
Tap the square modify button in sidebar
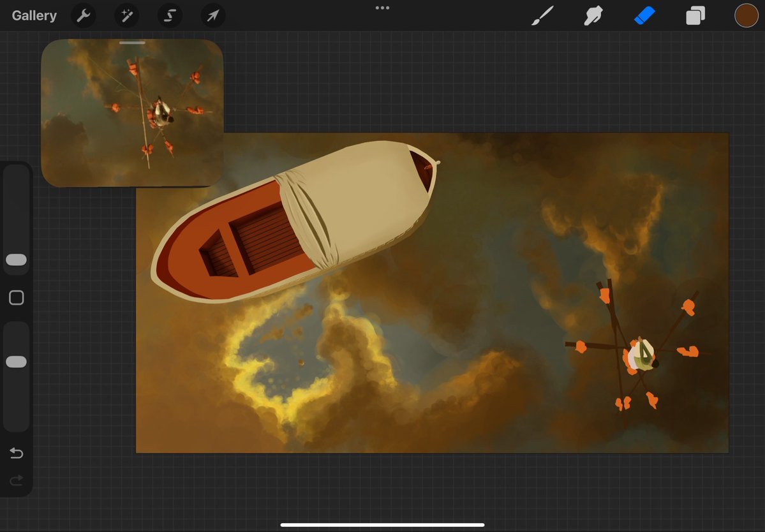point(16,297)
